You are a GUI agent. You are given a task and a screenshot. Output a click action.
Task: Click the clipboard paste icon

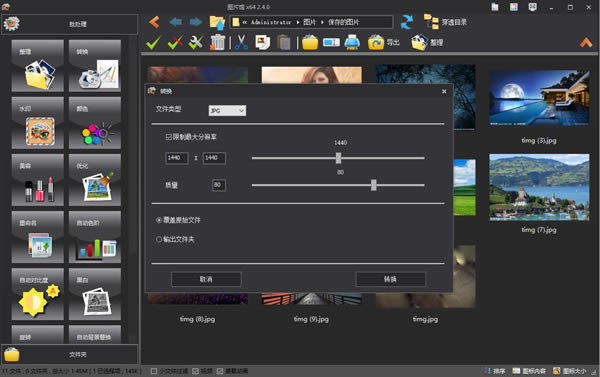[x=284, y=42]
